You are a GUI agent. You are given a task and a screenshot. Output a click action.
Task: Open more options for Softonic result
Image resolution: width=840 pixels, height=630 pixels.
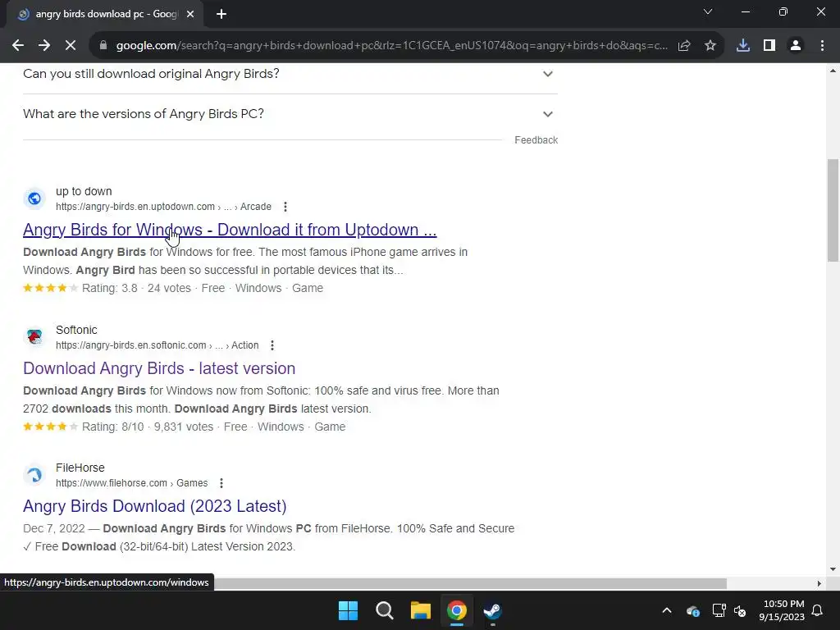click(272, 345)
